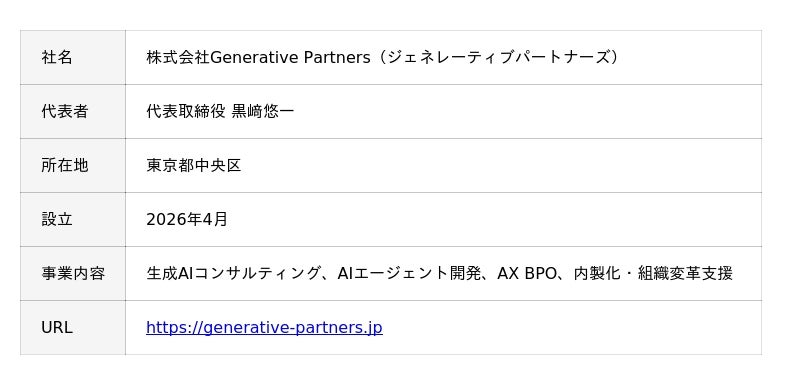
Task: Click the 代表者 header cell
Action: [73, 112]
